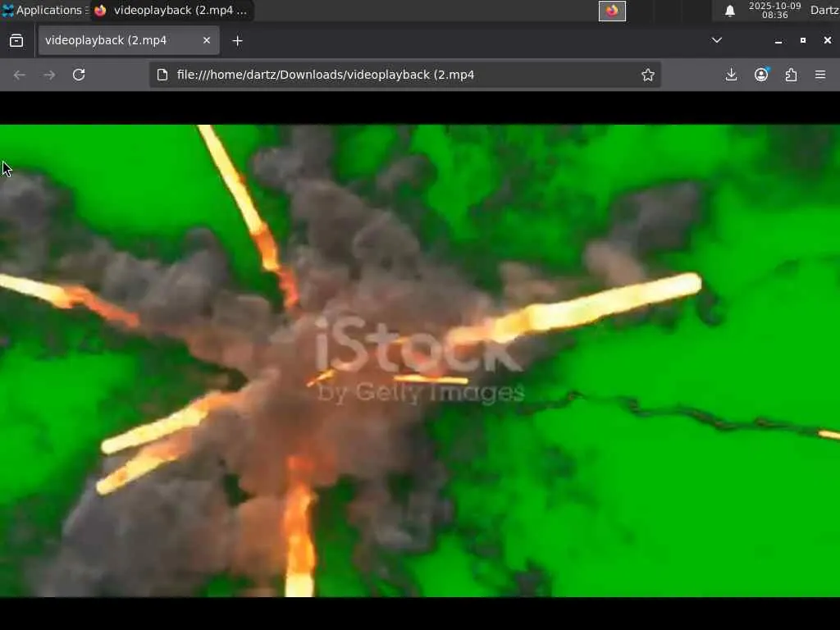840x630 pixels.
Task: Open Firefox recent browsing view icon
Action: point(16,41)
